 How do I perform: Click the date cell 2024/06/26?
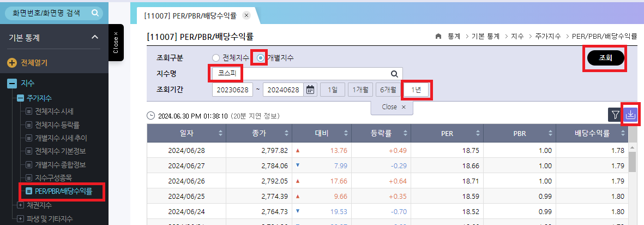pos(186,181)
